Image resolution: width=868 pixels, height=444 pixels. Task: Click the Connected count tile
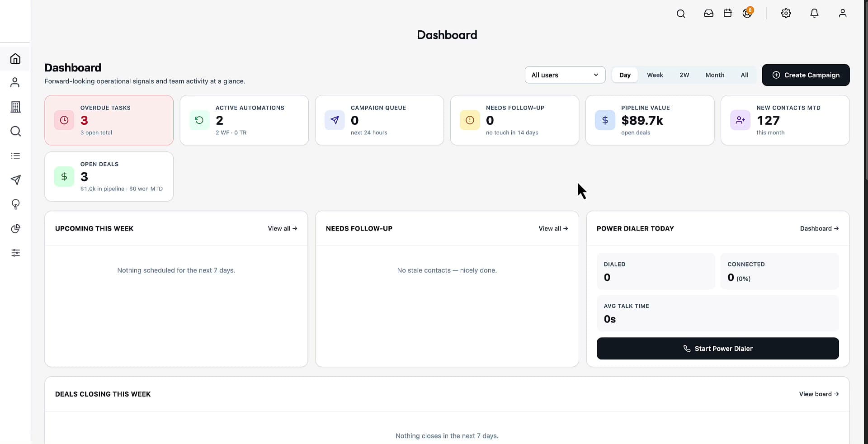pos(779,271)
